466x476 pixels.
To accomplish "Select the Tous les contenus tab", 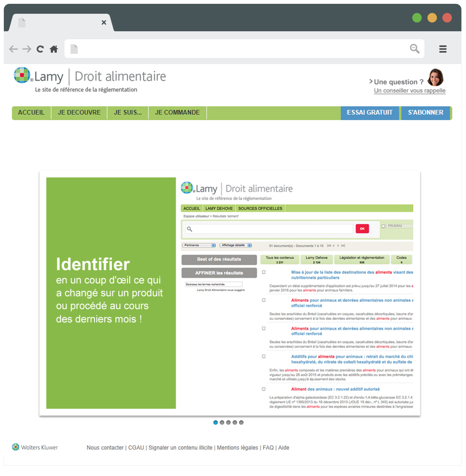I will coord(280,260).
